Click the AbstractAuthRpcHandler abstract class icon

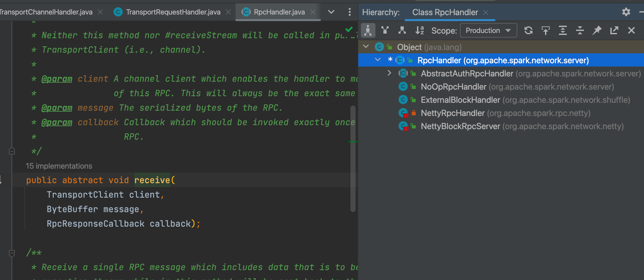click(x=403, y=73)
